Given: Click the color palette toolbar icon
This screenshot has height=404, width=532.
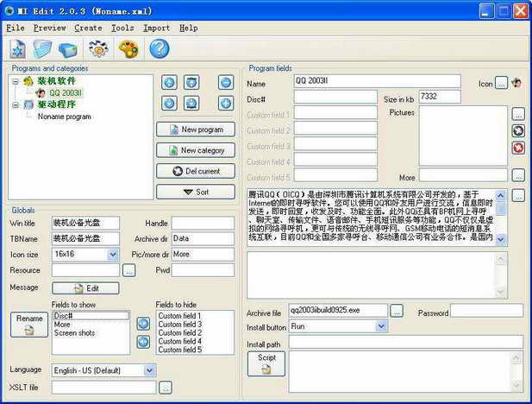Looking at the screenshot, I should 128,49.
